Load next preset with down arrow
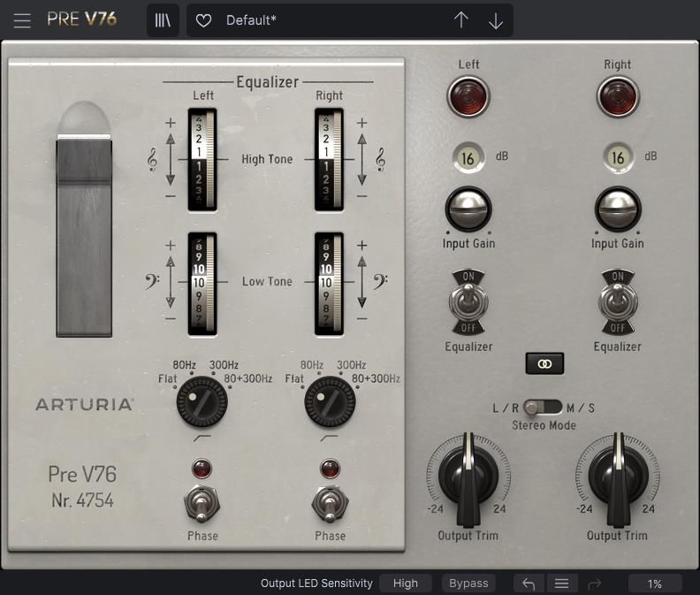700x595 pixels. [496, 20]
